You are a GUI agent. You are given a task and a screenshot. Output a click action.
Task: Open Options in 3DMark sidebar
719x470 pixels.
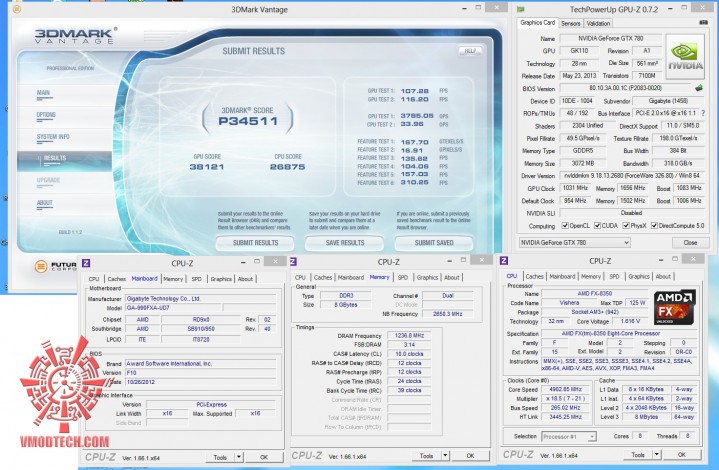46,115
